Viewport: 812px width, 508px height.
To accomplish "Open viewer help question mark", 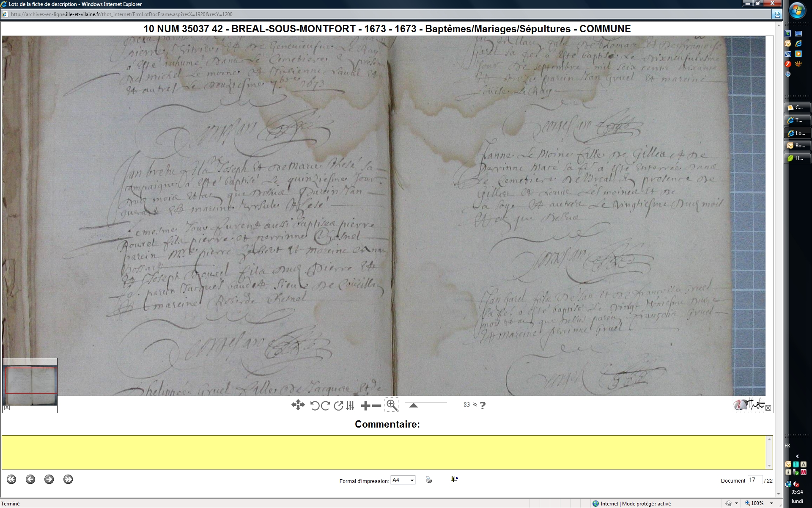I will coord(483,405).
